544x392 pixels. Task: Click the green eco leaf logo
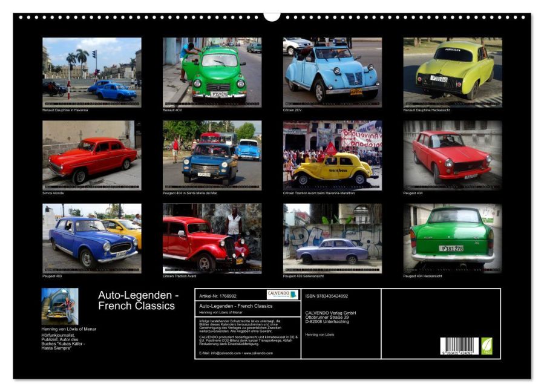click(x=487, y=346)
